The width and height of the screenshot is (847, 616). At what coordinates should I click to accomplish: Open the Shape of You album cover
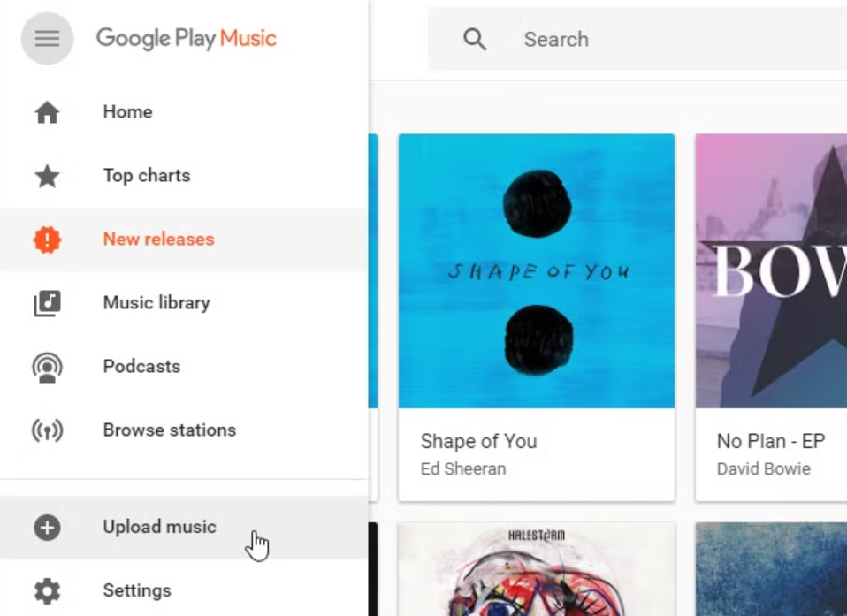click(x=537, y=270)
